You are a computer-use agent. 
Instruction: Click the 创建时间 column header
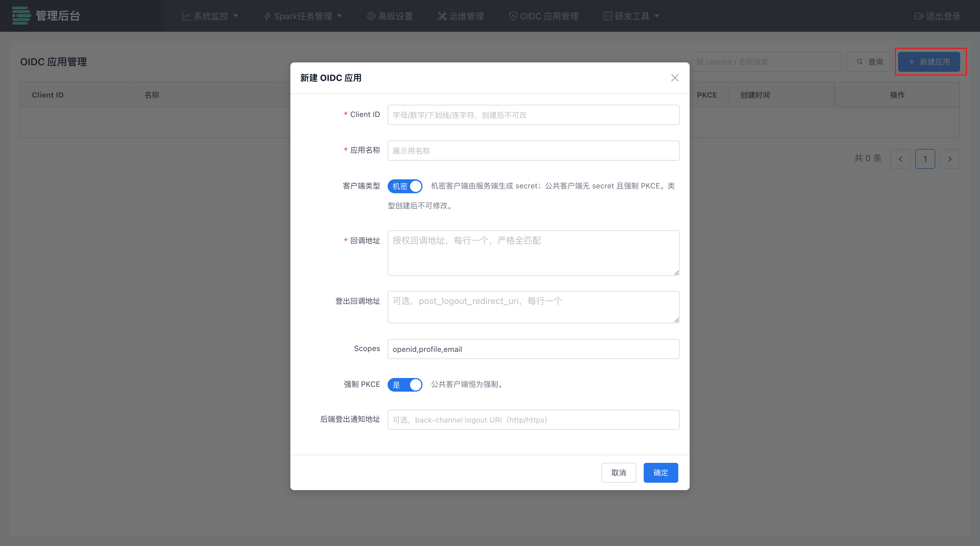point(755,95)
